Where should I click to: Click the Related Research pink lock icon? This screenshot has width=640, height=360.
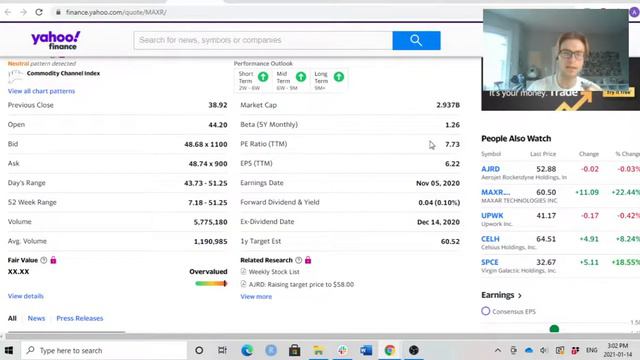308,260
